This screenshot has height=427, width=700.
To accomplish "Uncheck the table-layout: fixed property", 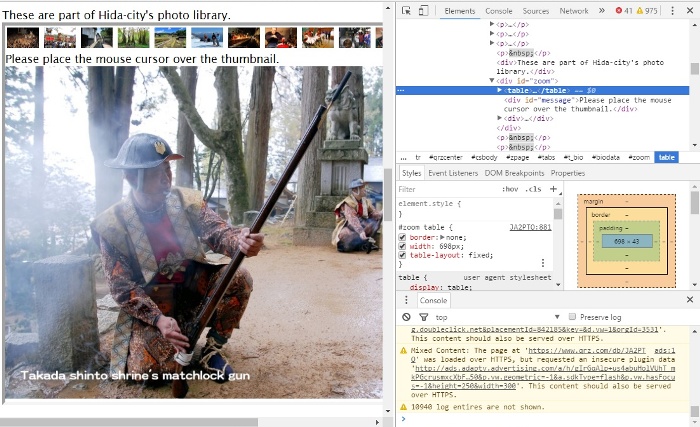I will point(402,255).
